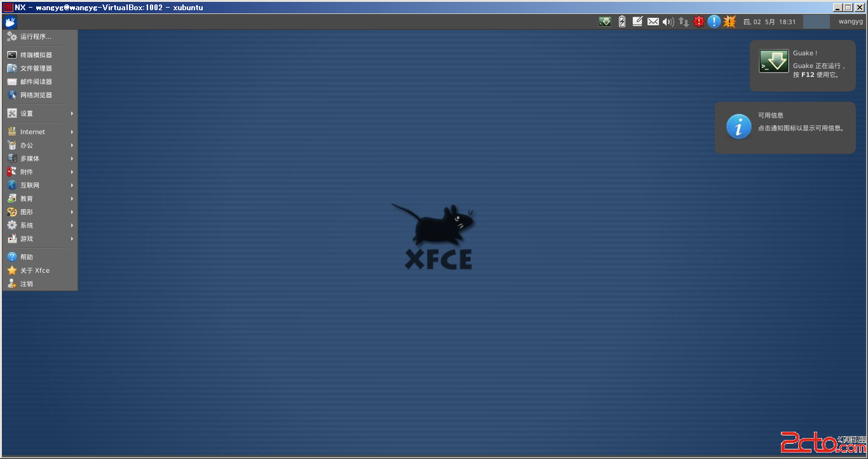This screenshot has height=459, width=868.
Task: Expand the 办公 office submenu
Action: pyautogui.click(x=39, y=146)
